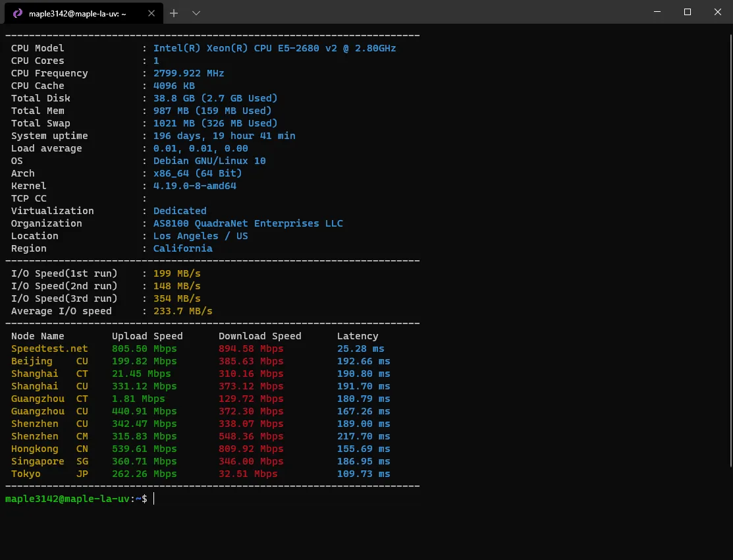
Task: Close the Windows Terminal window
Action: click(717, 12)
